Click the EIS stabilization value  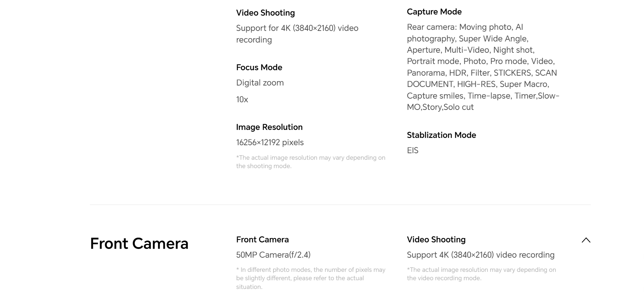pyautogui.click(x=413, y=150)
